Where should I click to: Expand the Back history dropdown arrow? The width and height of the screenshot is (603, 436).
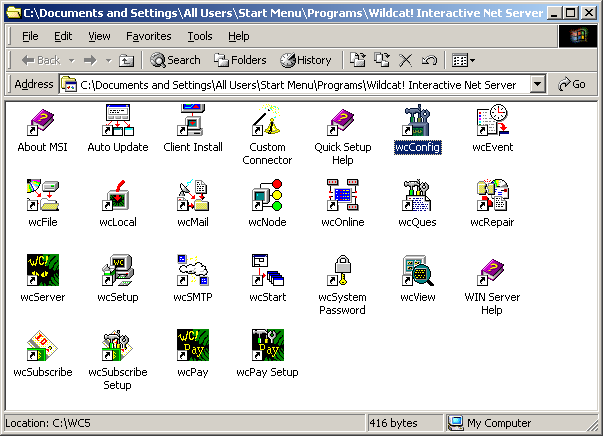(x=72, y=60)
